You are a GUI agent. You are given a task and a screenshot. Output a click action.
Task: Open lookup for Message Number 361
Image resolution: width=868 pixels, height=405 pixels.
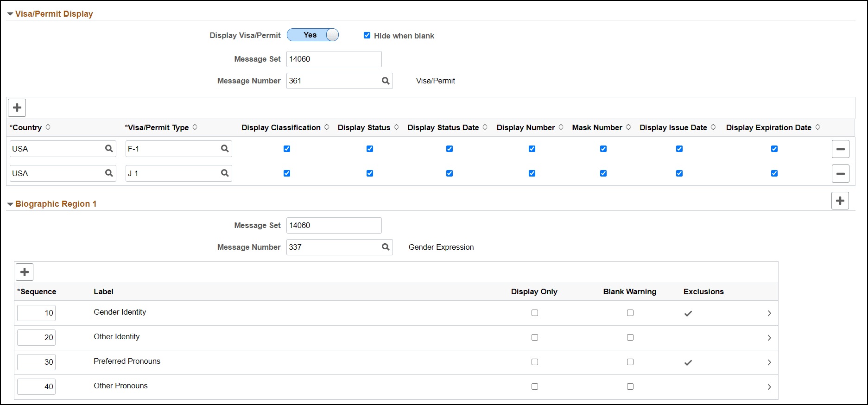click(x=386, y=81)
